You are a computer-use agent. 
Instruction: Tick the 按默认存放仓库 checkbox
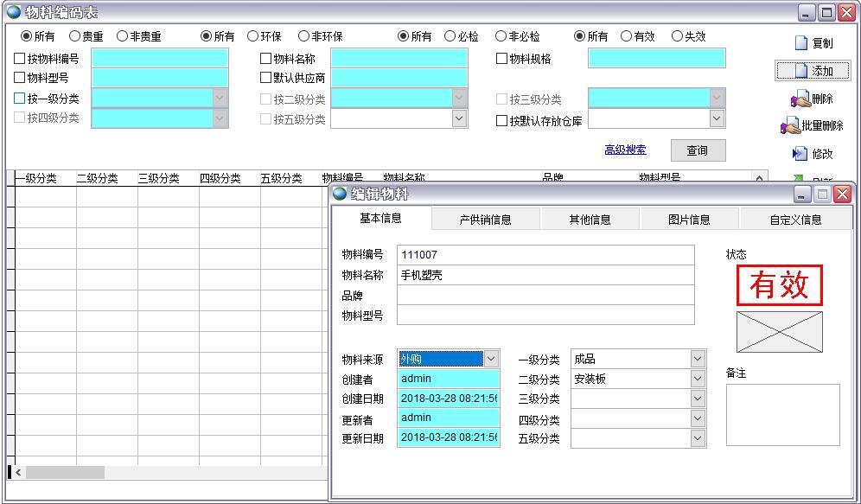(x=502, y=121)
